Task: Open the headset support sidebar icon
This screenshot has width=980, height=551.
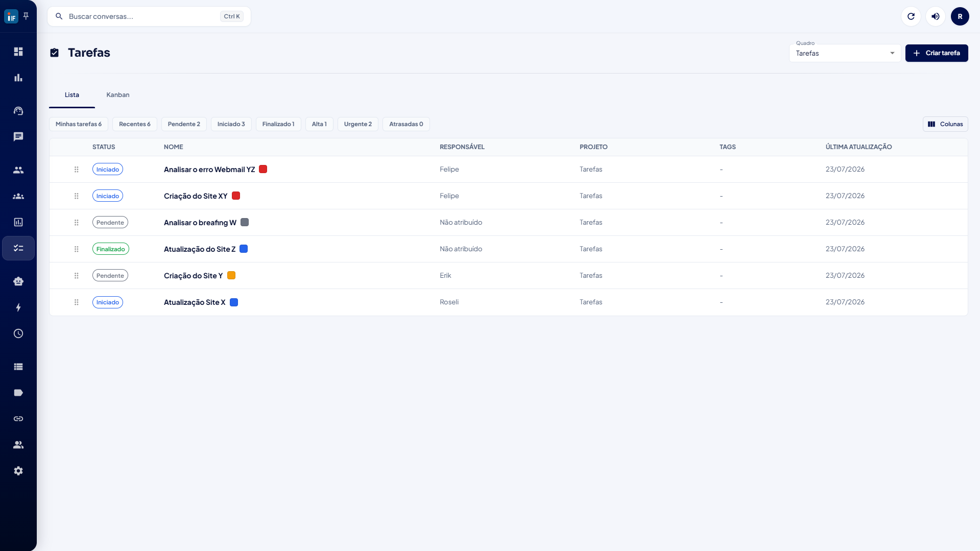Action: tap(18, 111)
